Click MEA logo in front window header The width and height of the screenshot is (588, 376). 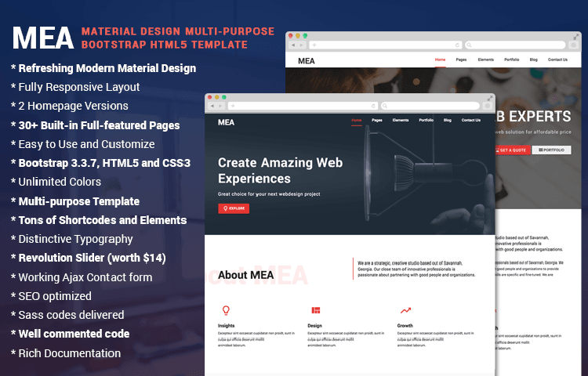click(x=226, y=122)
